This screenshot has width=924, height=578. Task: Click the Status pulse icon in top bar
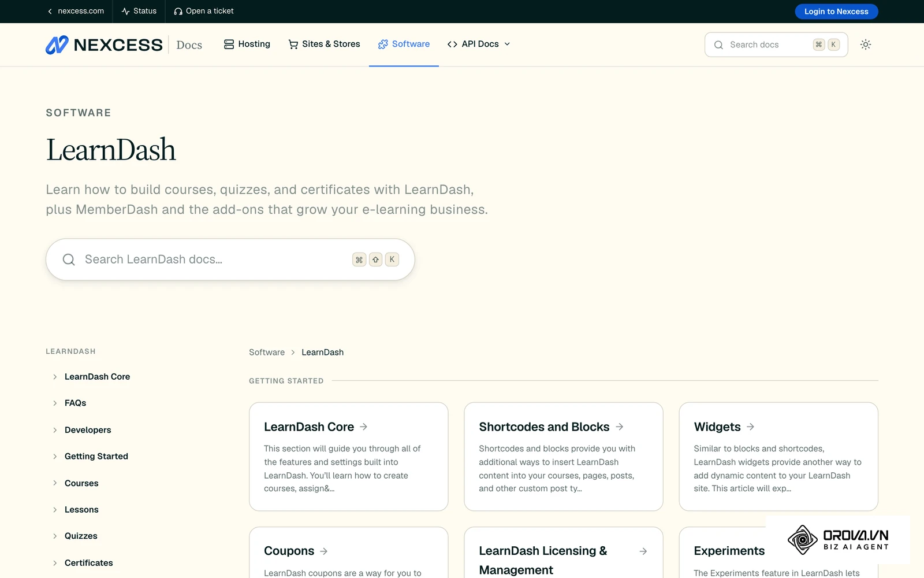pos(125,11)
